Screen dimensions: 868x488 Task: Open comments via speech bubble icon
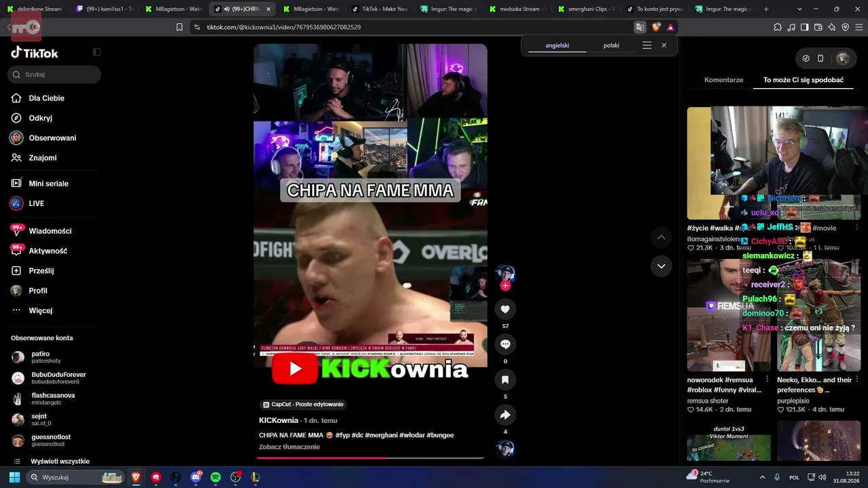(505, 344)
